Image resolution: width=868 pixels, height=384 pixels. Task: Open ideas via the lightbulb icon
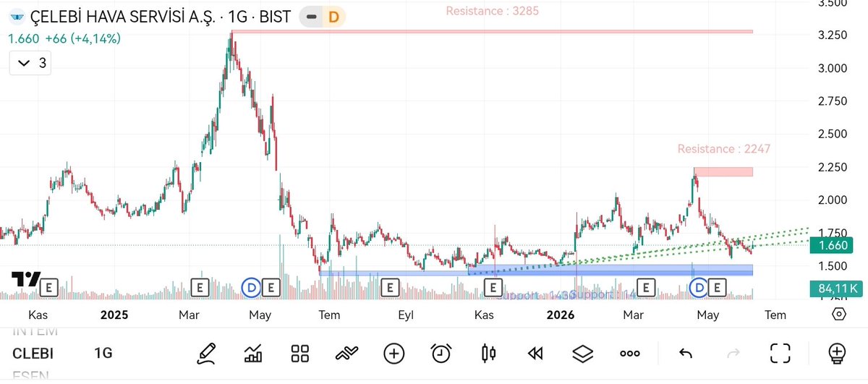(837, 354)
